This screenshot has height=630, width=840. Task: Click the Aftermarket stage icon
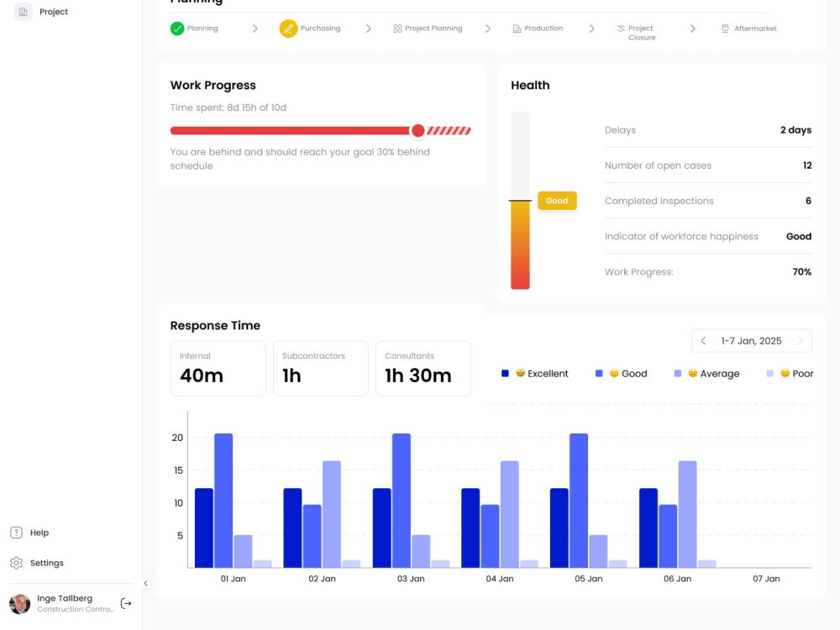click(x=725, y=29)
